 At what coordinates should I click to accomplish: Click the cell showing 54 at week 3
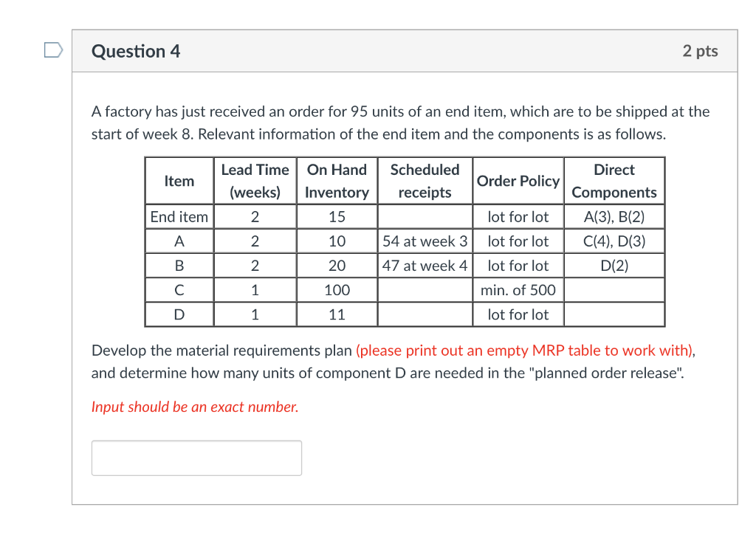(x=425, y=241)
